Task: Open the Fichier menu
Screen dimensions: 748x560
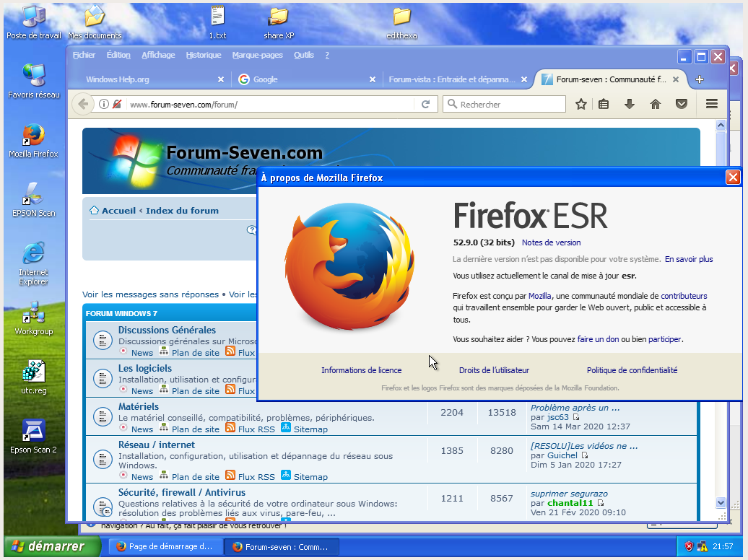Action: [84, 55]
